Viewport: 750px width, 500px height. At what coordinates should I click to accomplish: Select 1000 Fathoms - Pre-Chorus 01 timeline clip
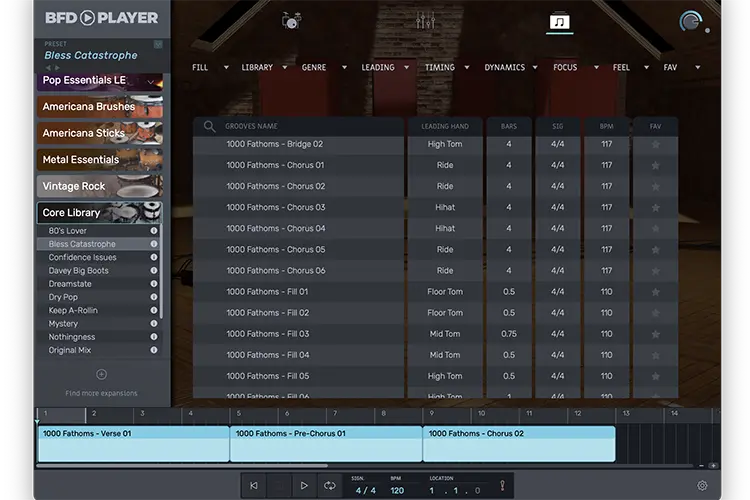point(326,444)
